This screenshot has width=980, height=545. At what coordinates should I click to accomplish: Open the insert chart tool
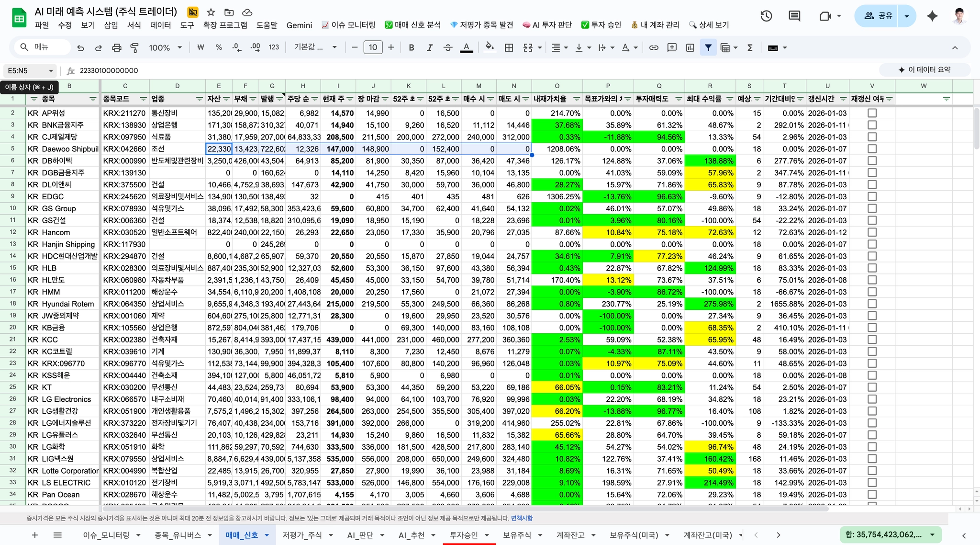point(690,47)
